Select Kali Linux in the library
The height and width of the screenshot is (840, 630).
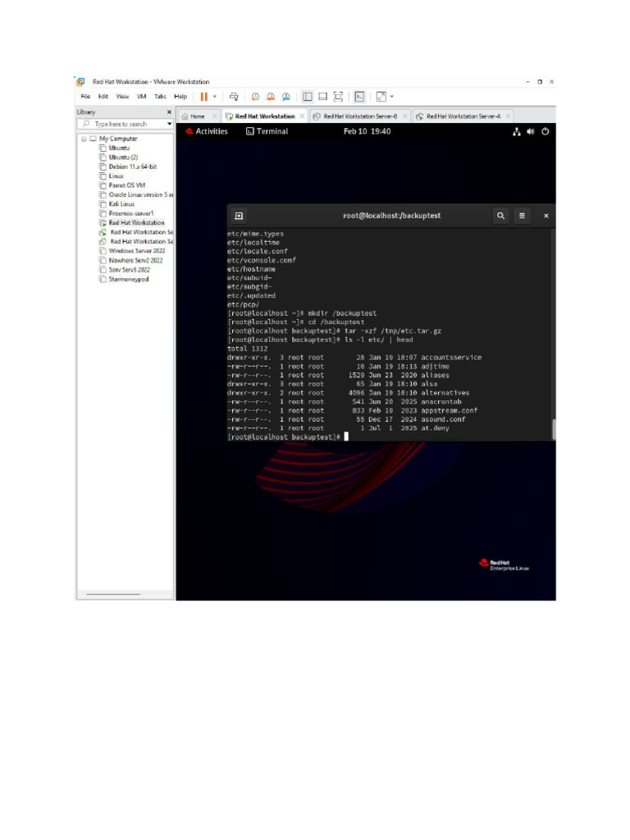tap(121, 204)
